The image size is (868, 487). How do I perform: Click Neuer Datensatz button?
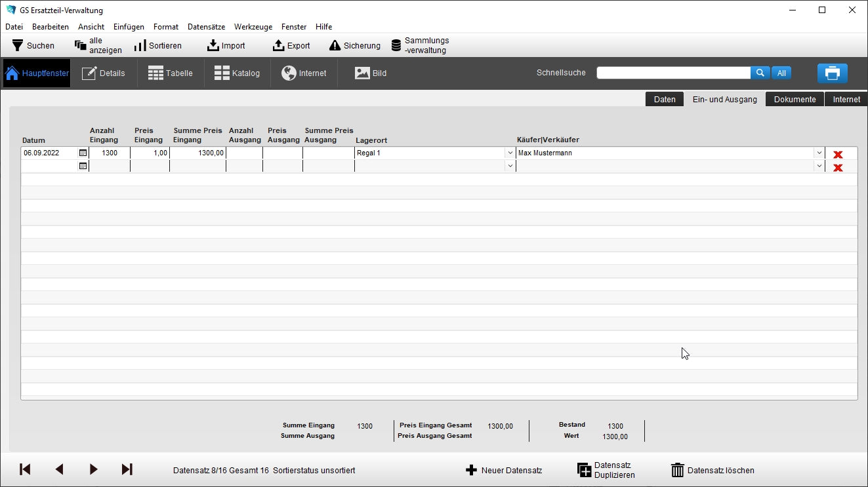504,470
